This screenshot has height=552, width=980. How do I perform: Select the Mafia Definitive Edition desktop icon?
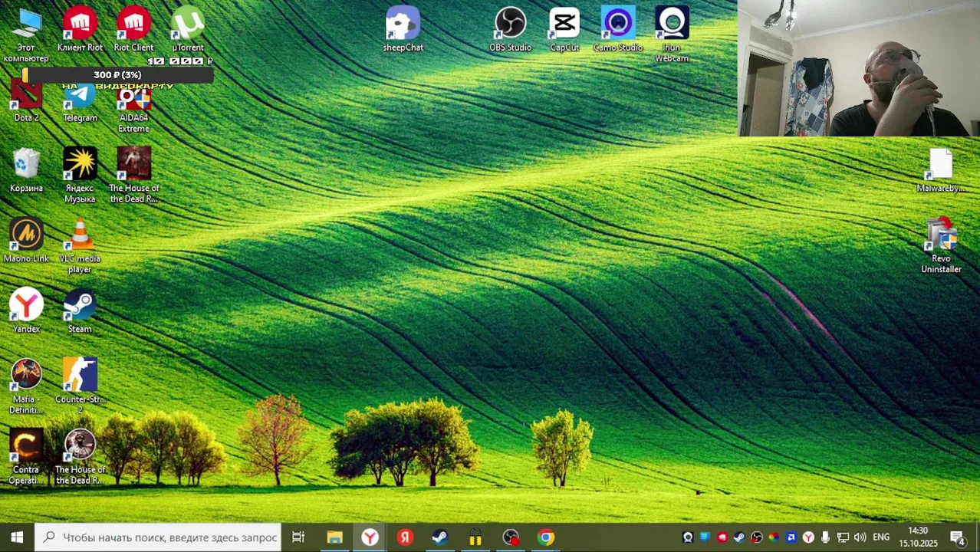coord(26,387)
